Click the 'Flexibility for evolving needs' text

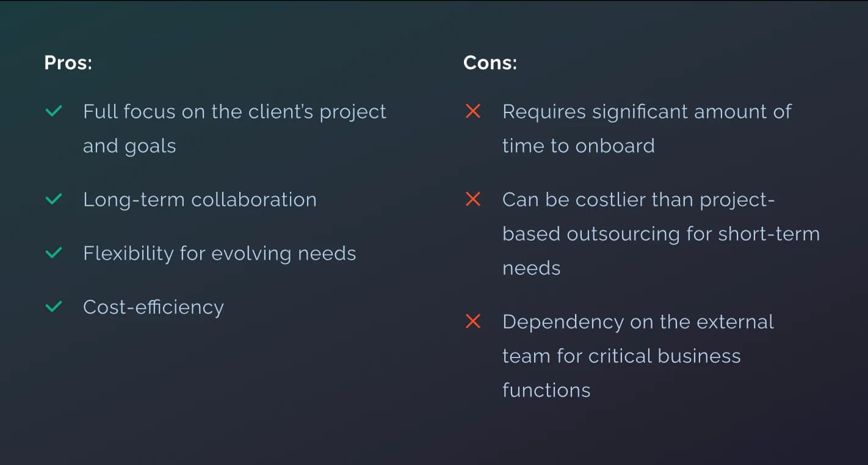219,253
